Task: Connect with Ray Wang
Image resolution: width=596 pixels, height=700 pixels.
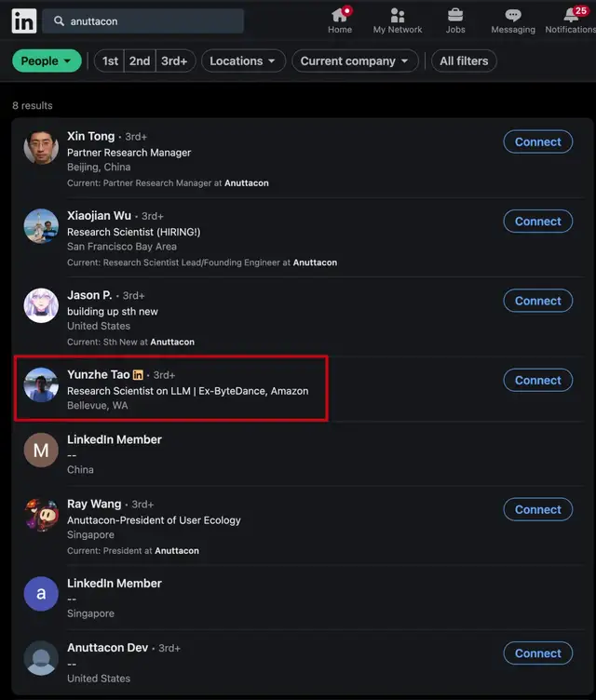Action: pyautogui.click(x=537, y=509)
